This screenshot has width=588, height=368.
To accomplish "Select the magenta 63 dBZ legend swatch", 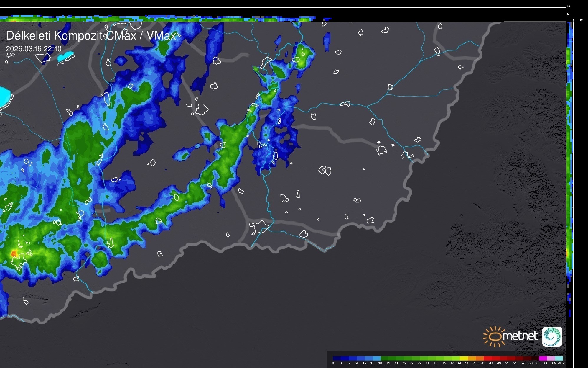I will [x=542, y=359].
